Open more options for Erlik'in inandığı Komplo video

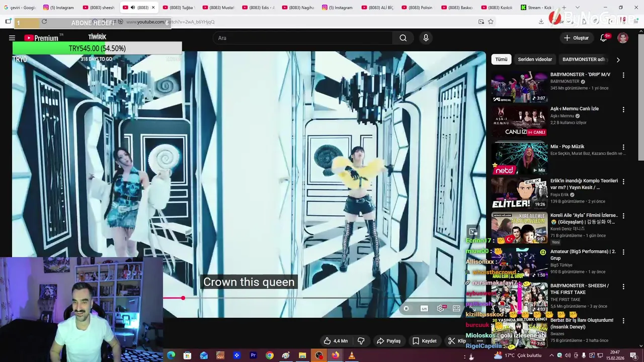623,182
